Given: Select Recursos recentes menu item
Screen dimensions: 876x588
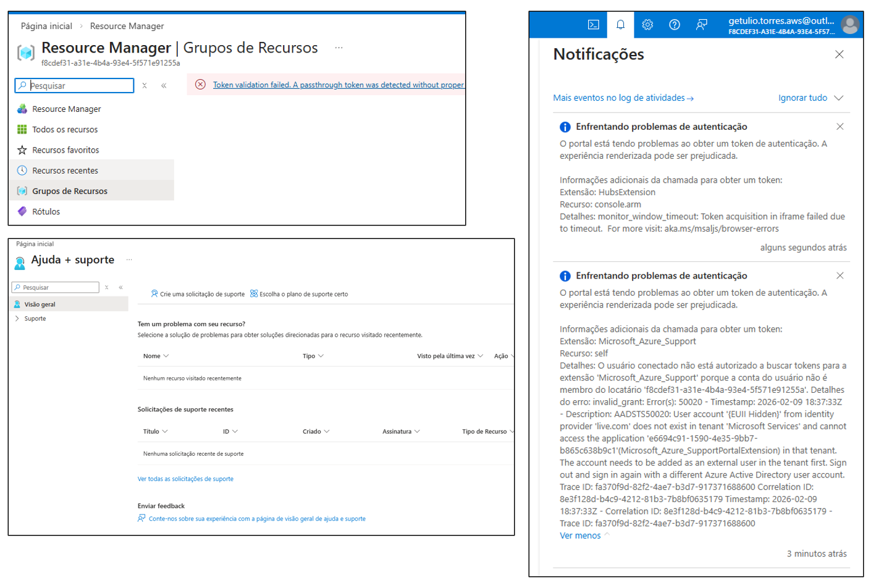Looking at the screenshot, I should pos(91,170).
